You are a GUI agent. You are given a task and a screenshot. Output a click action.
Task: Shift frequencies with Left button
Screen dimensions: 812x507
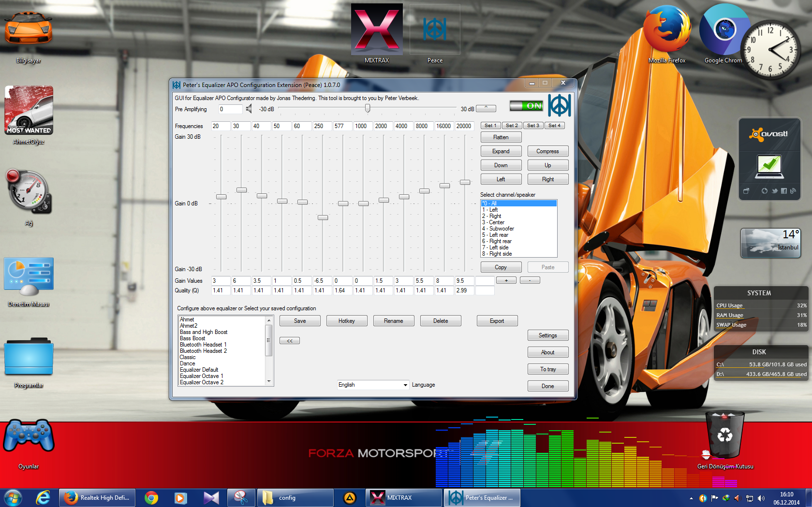tap(501, 179)
